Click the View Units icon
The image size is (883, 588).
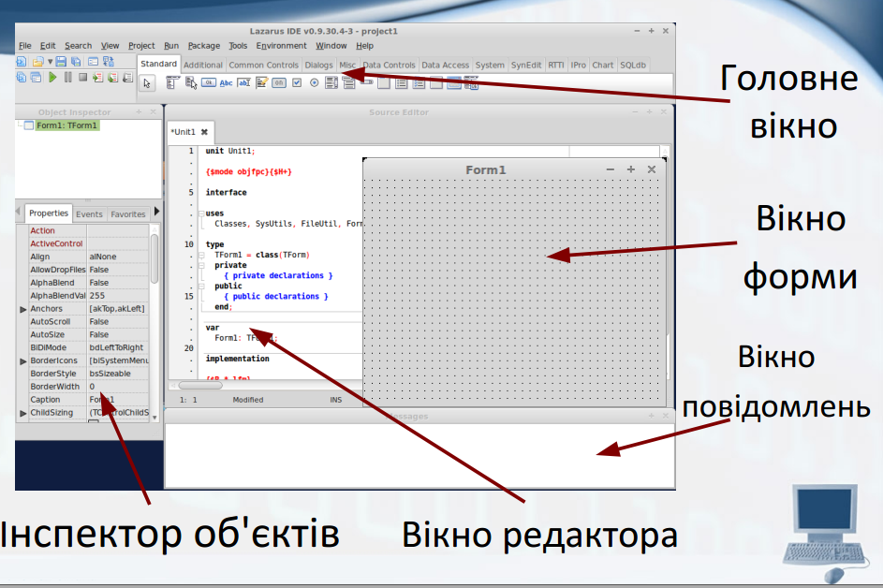[x=22, y=77]
